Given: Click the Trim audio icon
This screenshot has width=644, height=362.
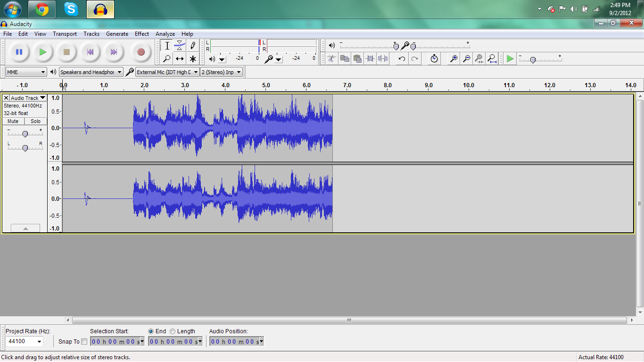Looking at the screenshot, I should 370,58.
